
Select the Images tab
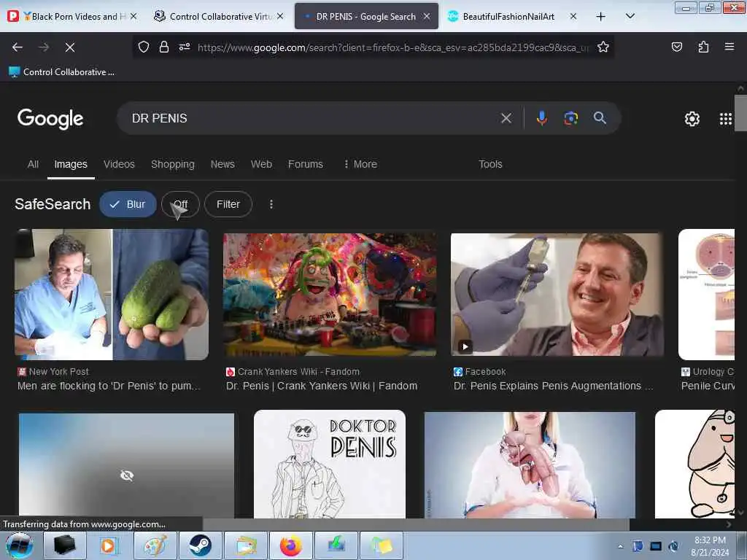(x=71, y=164)
